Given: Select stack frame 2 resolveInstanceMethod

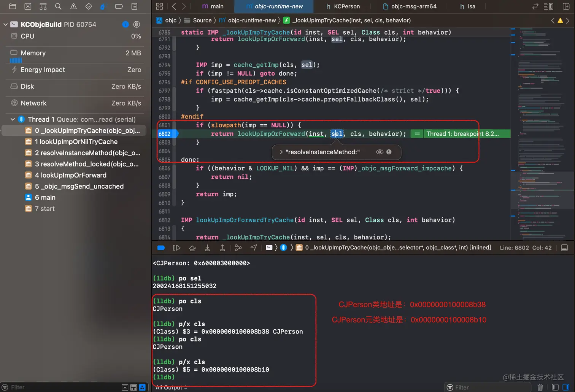Looking at the screenshot, I should click(74, 153).
